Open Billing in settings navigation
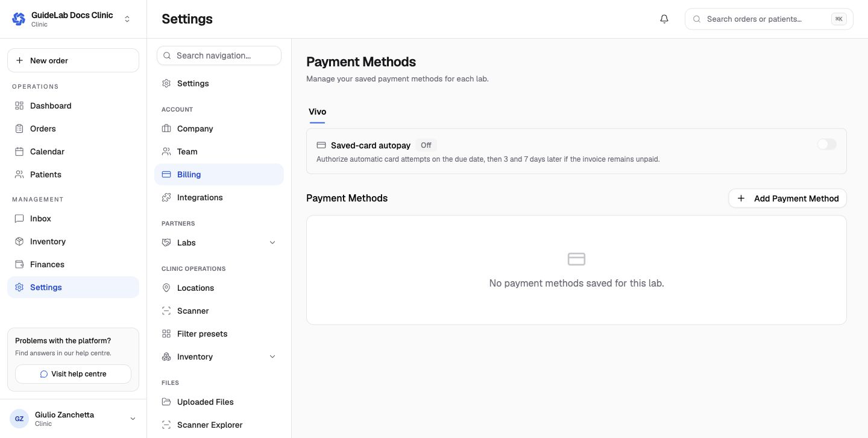Image resolution: width=868 pixels, height=438 pixels. pyautogui.click(x=219, y=174)
